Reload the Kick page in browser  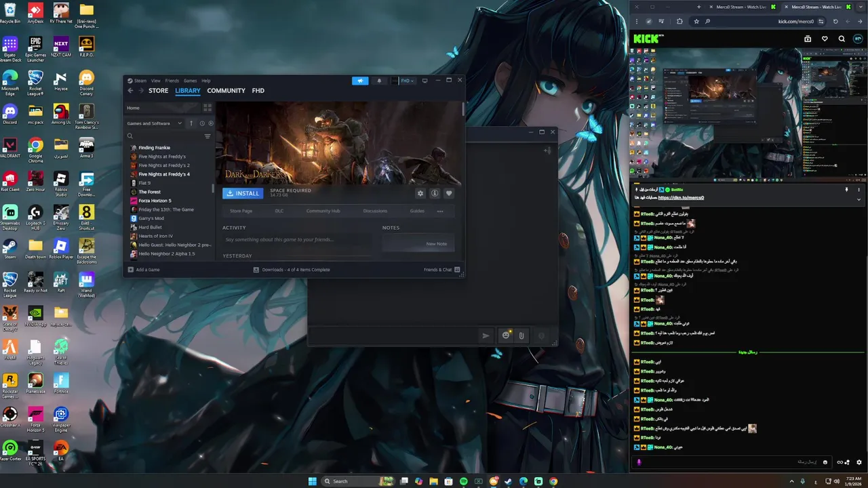(x=835, y=21)
